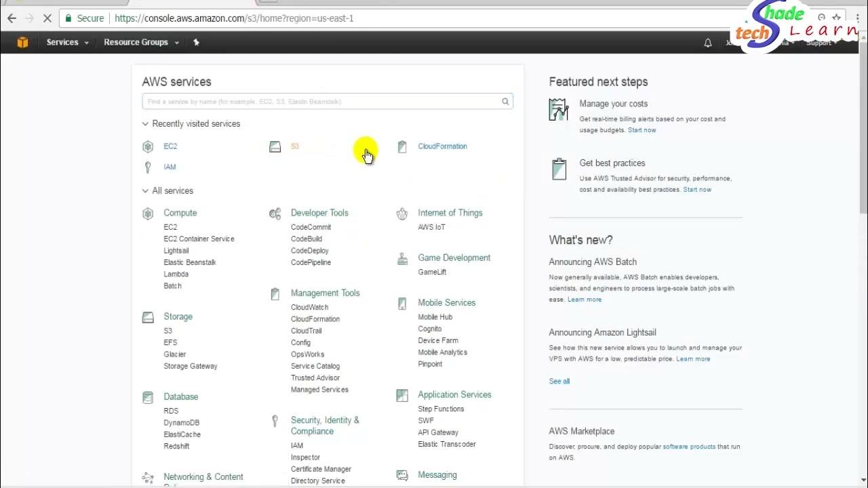Open Batch under Compute
Viewport: 868px width, 488px height.
click(172, 286)
